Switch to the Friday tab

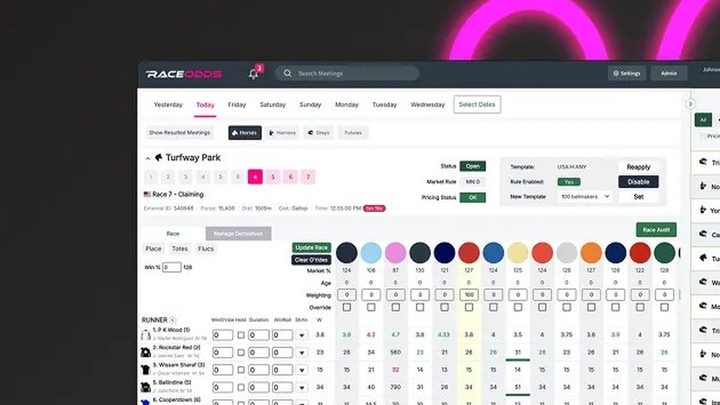[x=237, y=105]
